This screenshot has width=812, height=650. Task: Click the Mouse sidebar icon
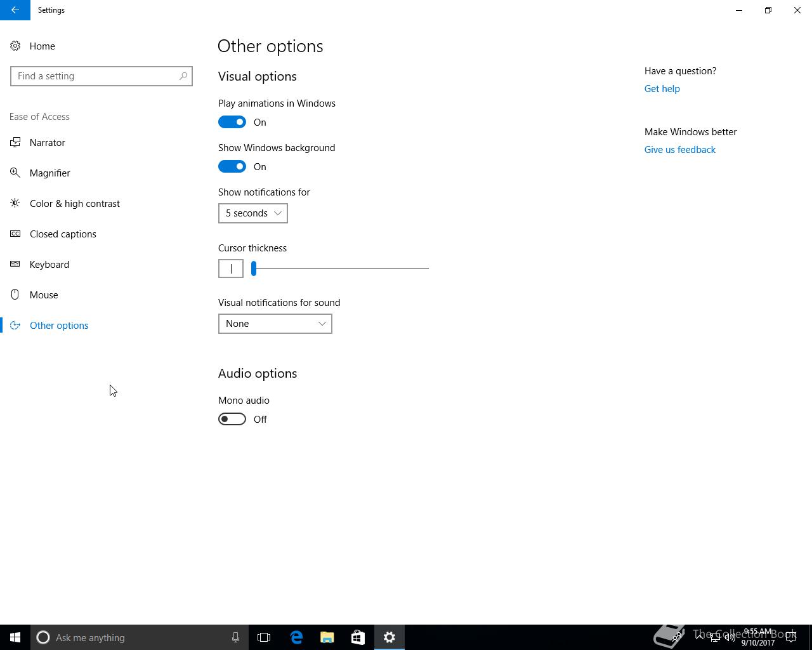click(15, 295)
